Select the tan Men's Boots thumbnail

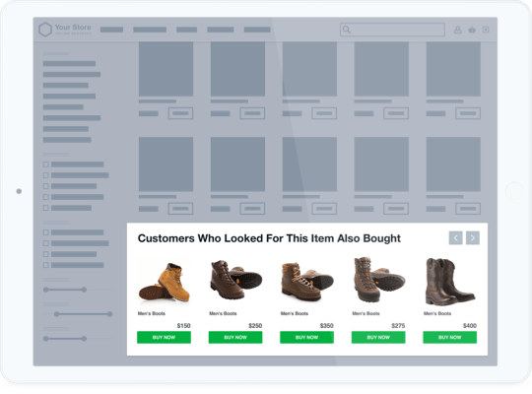(165, 282)
